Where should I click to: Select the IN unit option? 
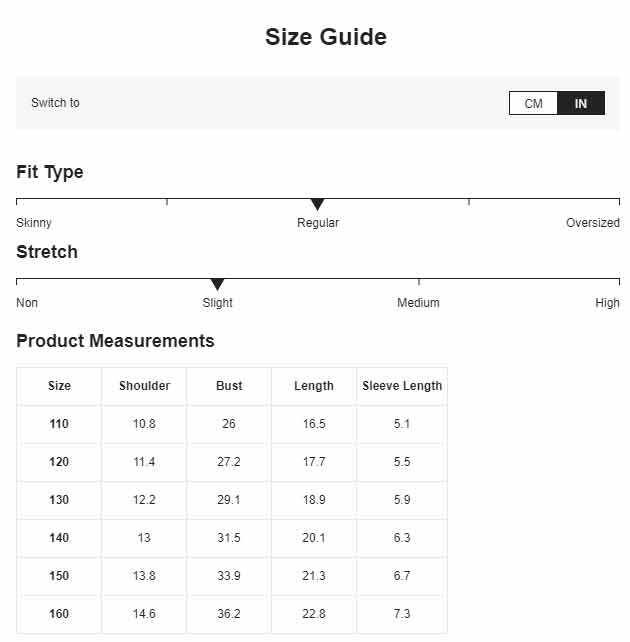click(x=581, y=103)
